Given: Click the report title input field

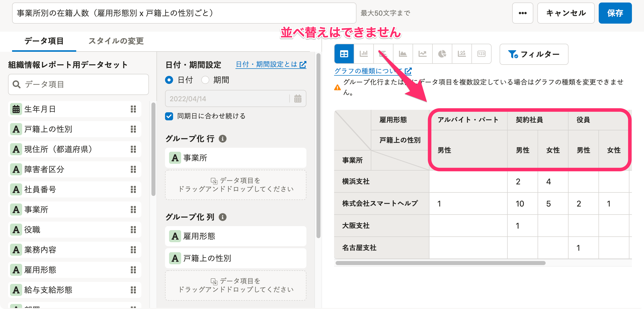Looking at the screenshot, I should click(184, 13).
